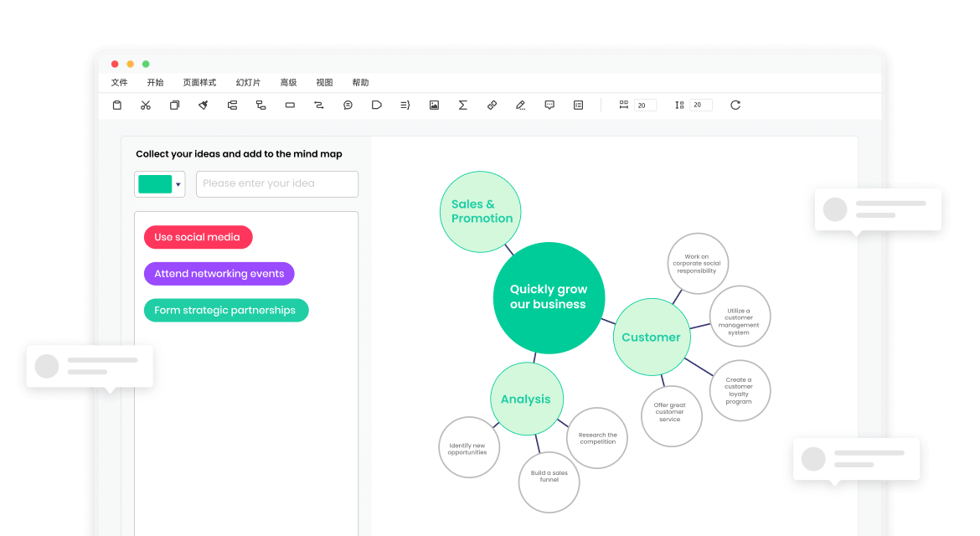Insert a subtopic with the subtopic icon
980x536 pixels.
[260, 105]
